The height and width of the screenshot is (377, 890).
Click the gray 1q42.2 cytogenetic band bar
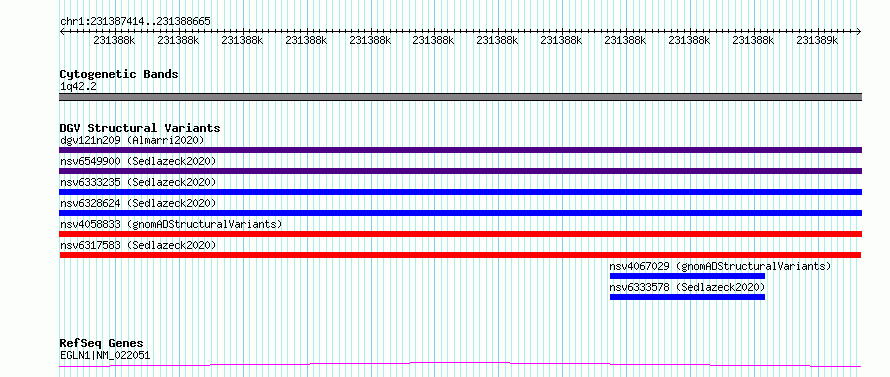click(x=460, y=97)
